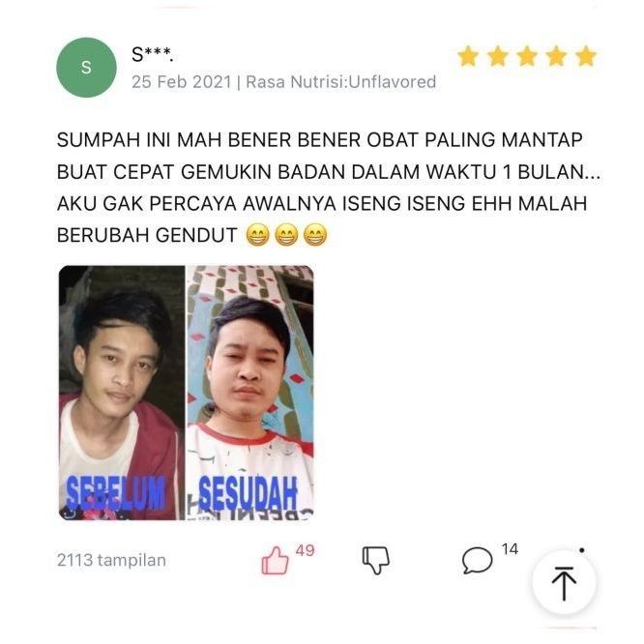Open the SEBELUM before photo

pos(122,393)
